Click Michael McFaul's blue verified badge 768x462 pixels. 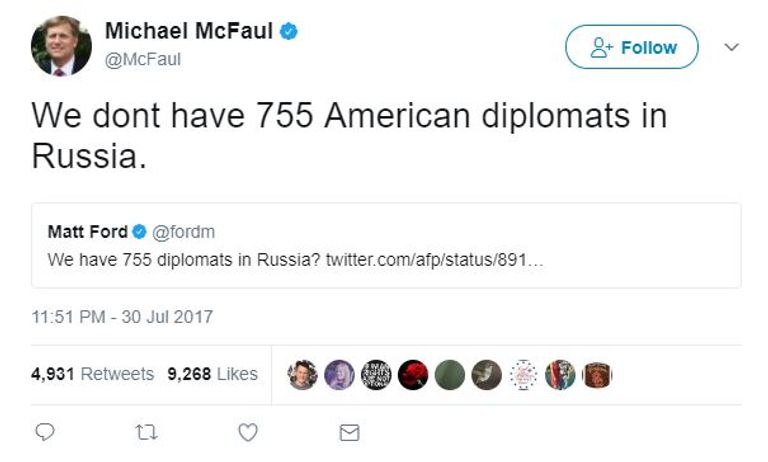[289, 32]
